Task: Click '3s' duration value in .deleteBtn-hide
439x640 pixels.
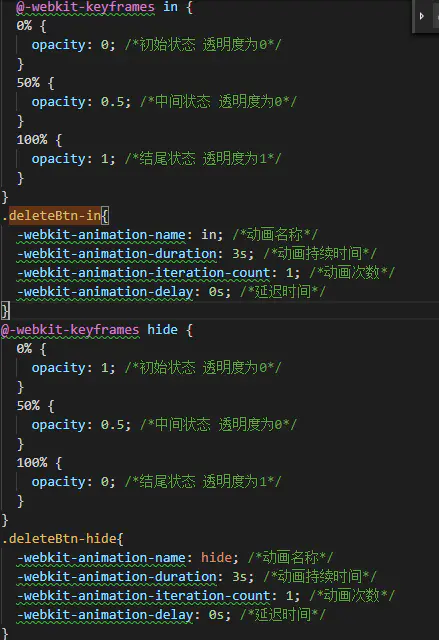Action: pyautogui.click(x=239, y=577)
